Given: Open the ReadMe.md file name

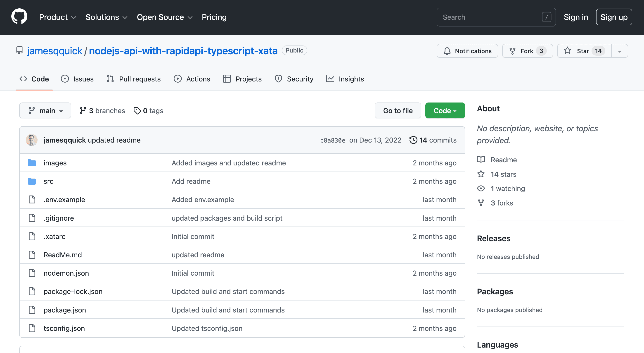Looking at the screenshot, I should click(x=63, y=255).
